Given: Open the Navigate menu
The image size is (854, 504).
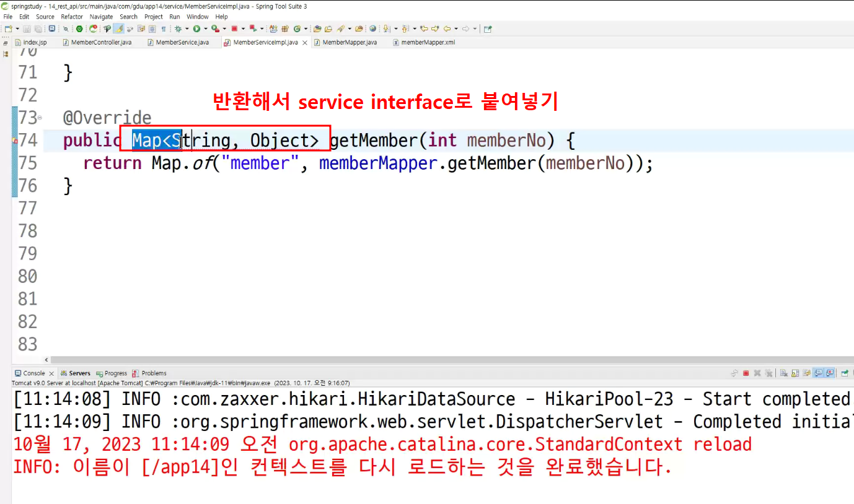Looking at the screenshot, I should pos(102,17).
